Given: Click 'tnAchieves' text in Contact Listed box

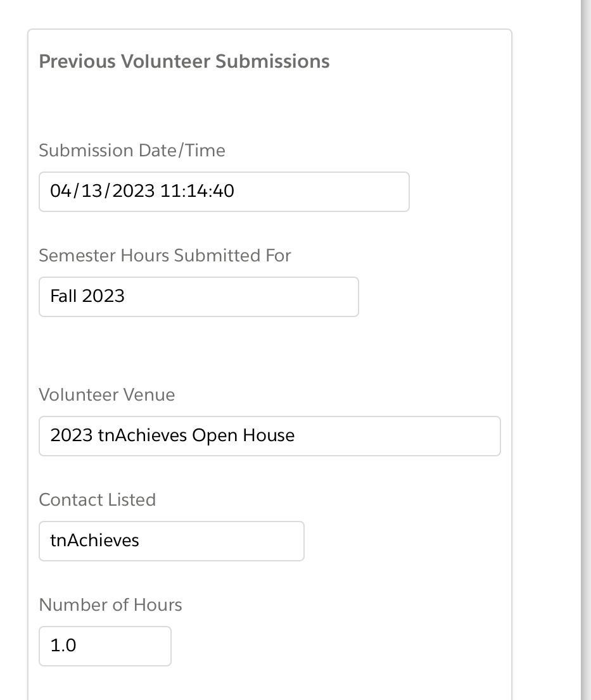Looking at the screenshot, I should (94, 541).
